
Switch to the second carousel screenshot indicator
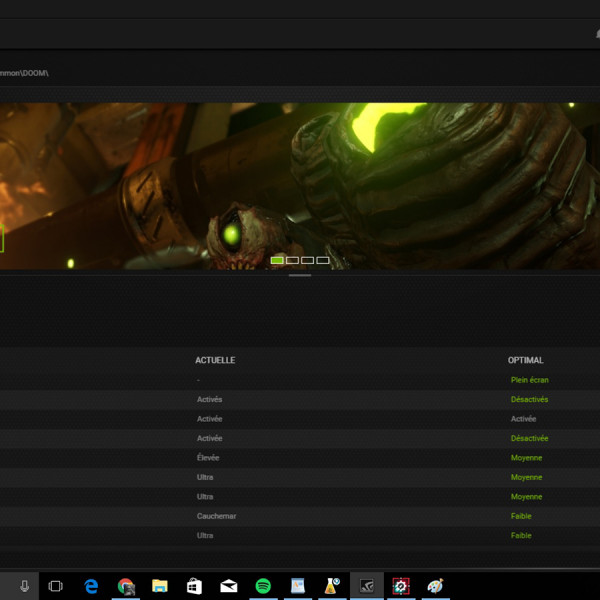292,260
